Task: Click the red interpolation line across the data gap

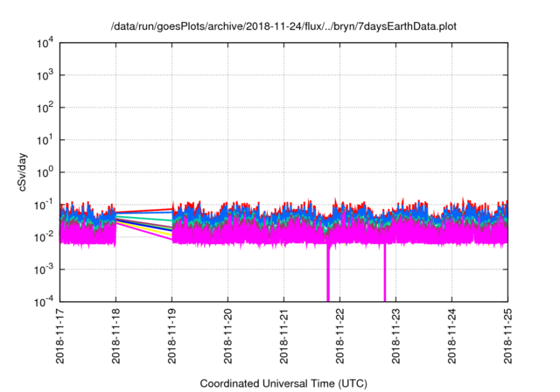Action: (x=143, y=211)
